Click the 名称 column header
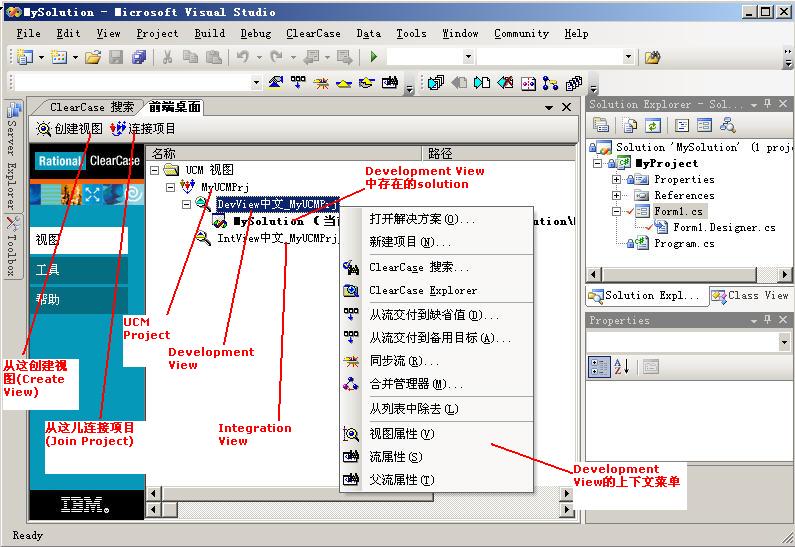Viewport: 795px width, 547px height. coord(284,153)
